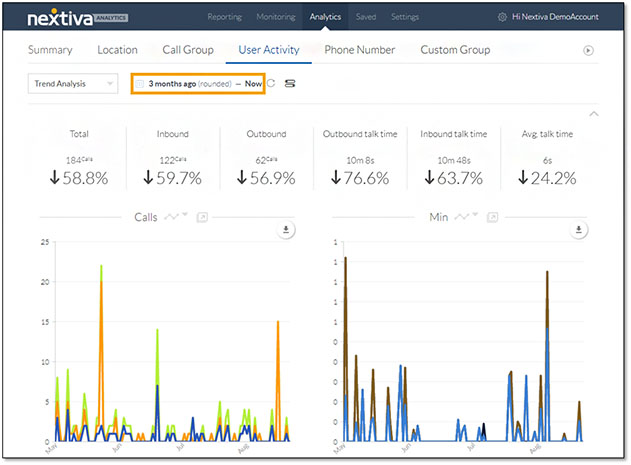Expand the Min chart to full view
This screenshot has width=631, height=465.
click(492, 217)
